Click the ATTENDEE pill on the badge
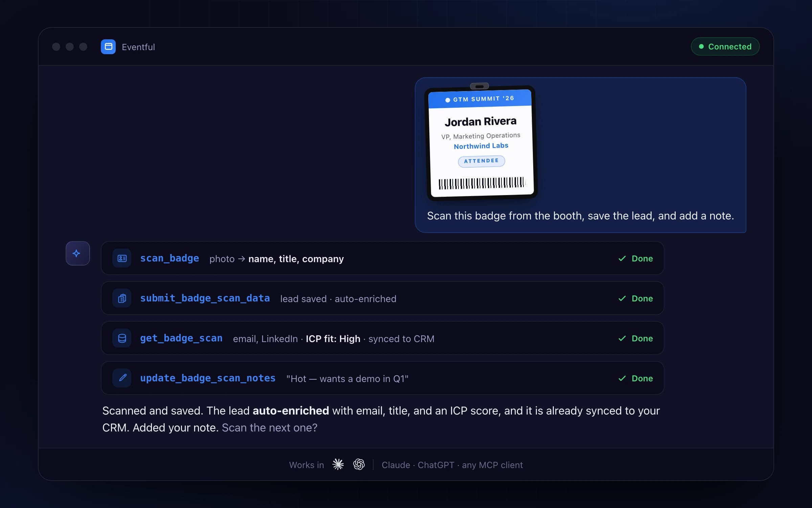The height and width of the screenshot is (508, 812). click(x=481, y=161)
